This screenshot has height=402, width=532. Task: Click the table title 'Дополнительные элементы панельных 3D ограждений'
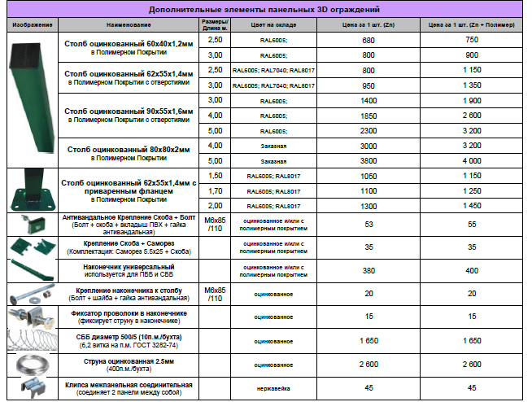pos(264,10)
